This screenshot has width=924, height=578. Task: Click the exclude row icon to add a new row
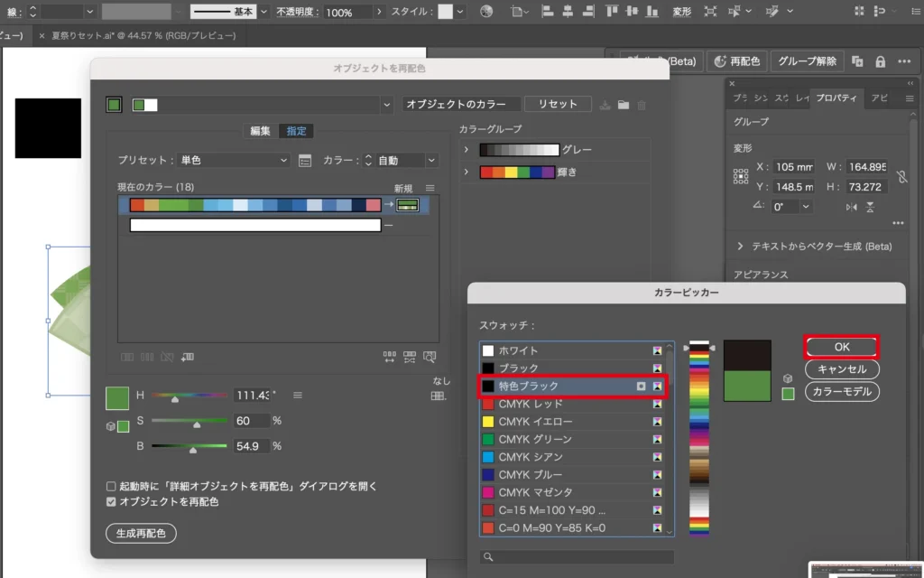[187, 357]
